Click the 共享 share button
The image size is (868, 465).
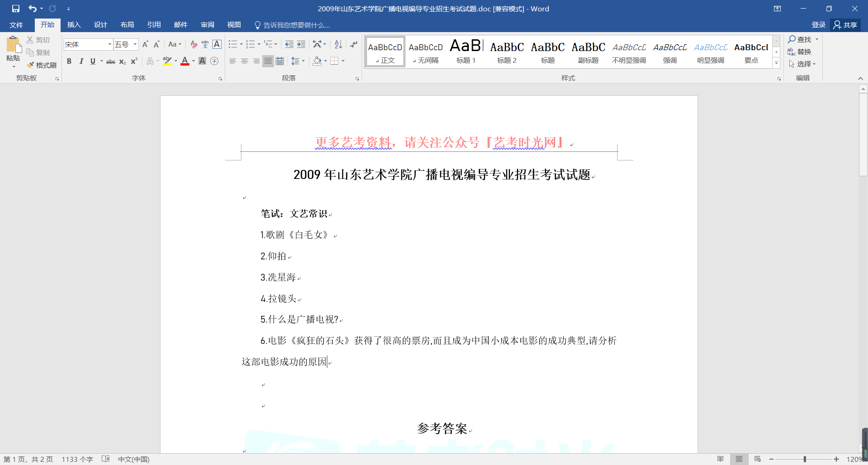pyautogui.click(x=845, y=25)
